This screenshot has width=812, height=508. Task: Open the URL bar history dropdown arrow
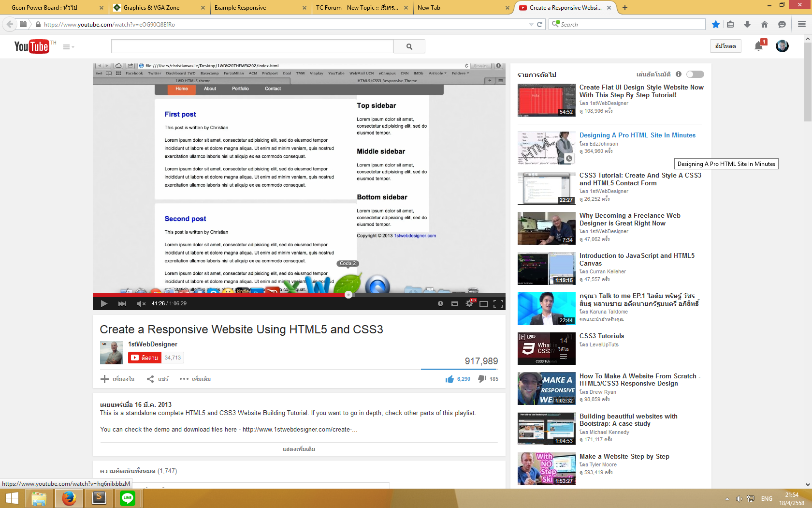pyautogui.click(x=531, y=24)
